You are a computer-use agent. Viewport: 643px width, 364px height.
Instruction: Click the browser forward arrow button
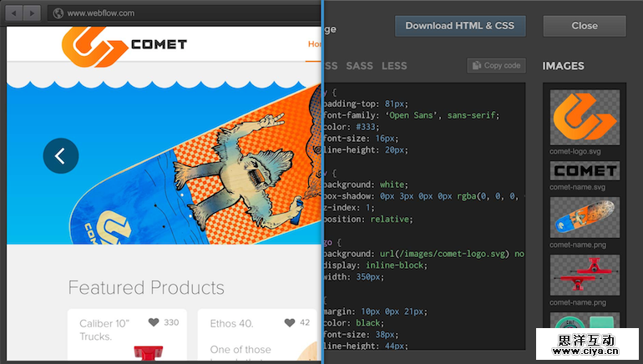click(32, 13)
